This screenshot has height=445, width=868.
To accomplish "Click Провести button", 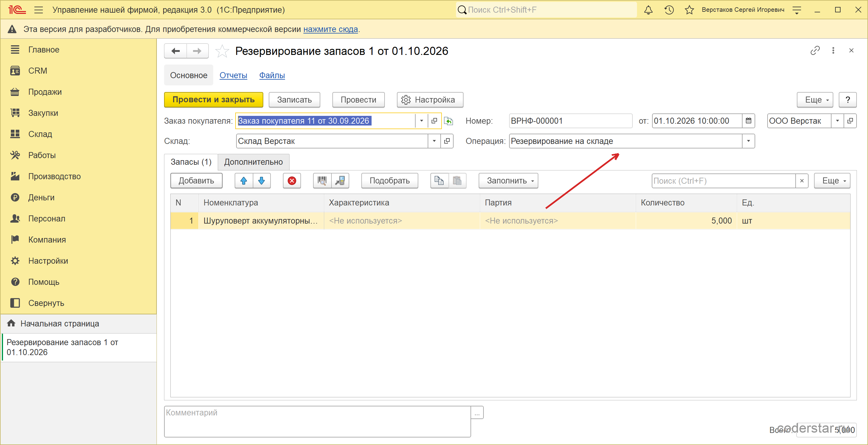I will click(358, 100).
